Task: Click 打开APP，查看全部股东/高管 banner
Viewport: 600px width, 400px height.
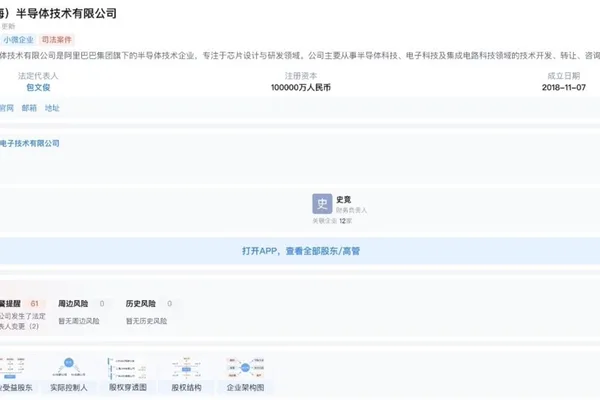Action: click(300, 251)
